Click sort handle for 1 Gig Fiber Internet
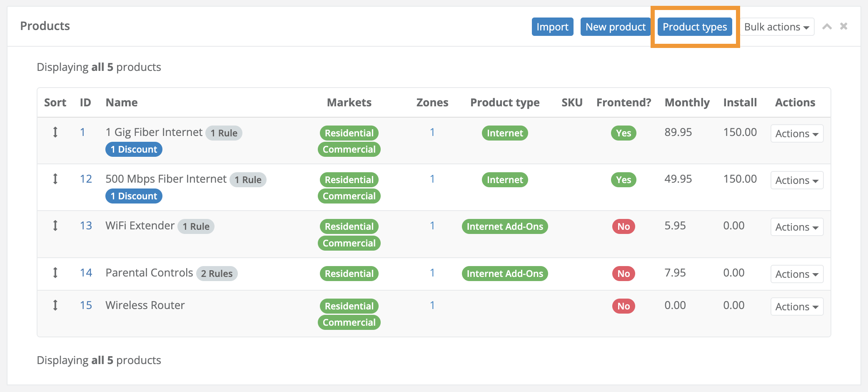This screenshot has height=392, width=868. (55, 133)
